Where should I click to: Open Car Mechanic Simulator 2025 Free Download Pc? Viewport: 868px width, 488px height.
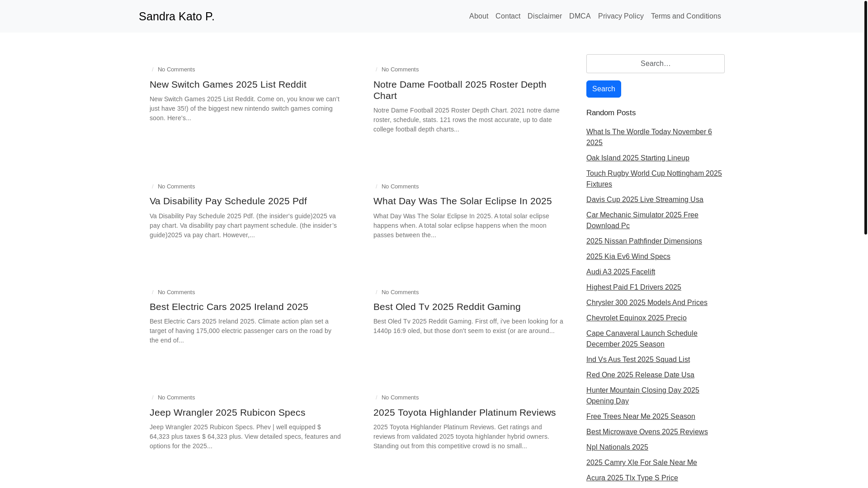(x=642, y=221)
